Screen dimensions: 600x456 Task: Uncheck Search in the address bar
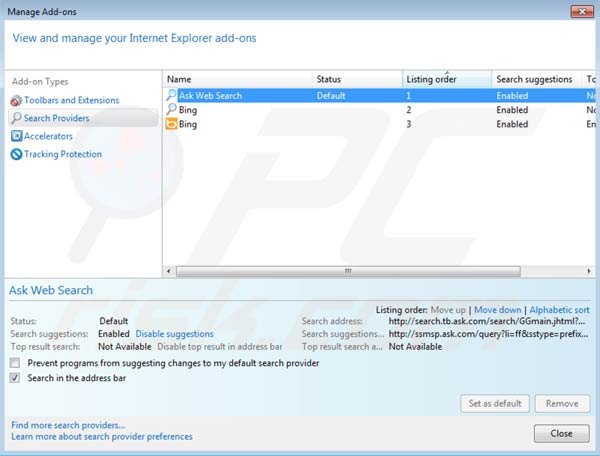[x=15, y=378]
